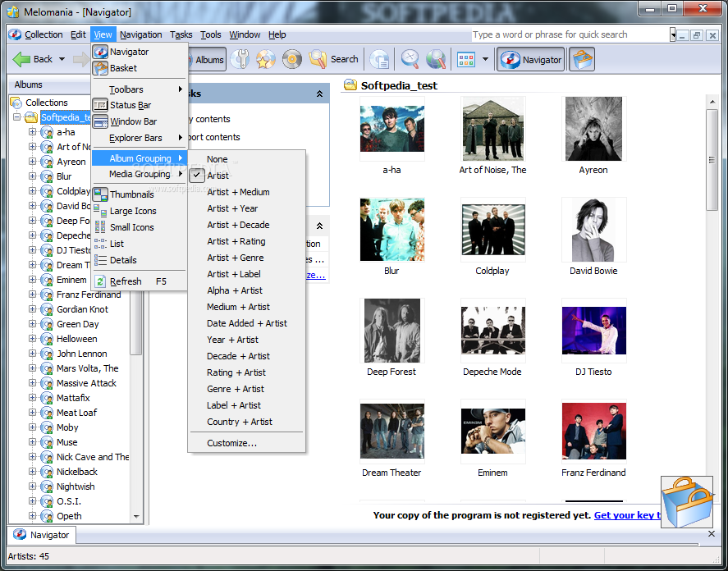Toggle Window Bar in View menu
Screen dimensions: 728x571
140,121
